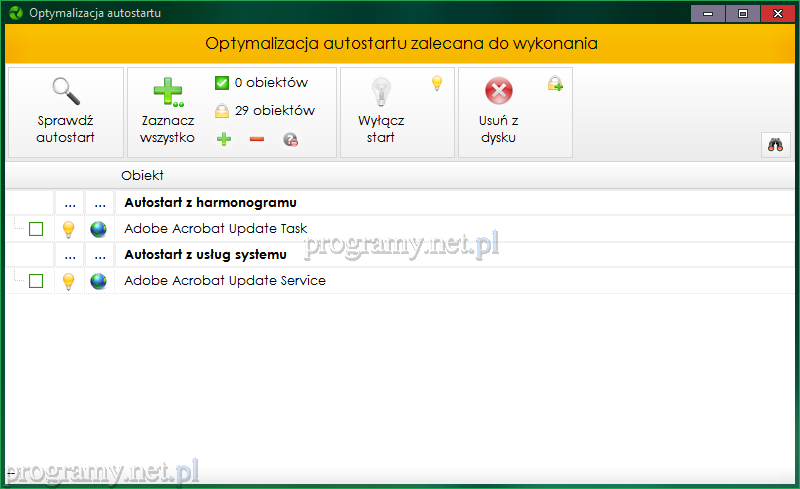Tick the Adobe Acrobat Update Service checkbox

tap(36, 281)
